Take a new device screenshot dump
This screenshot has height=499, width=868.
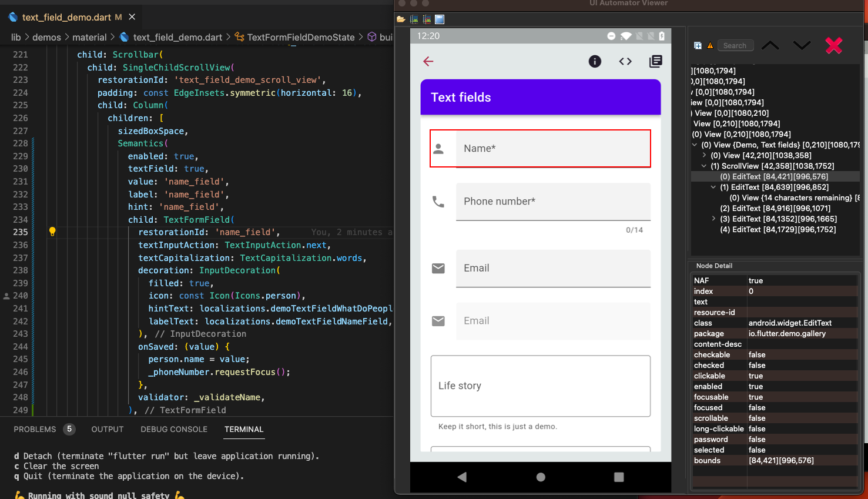point(413,19)
